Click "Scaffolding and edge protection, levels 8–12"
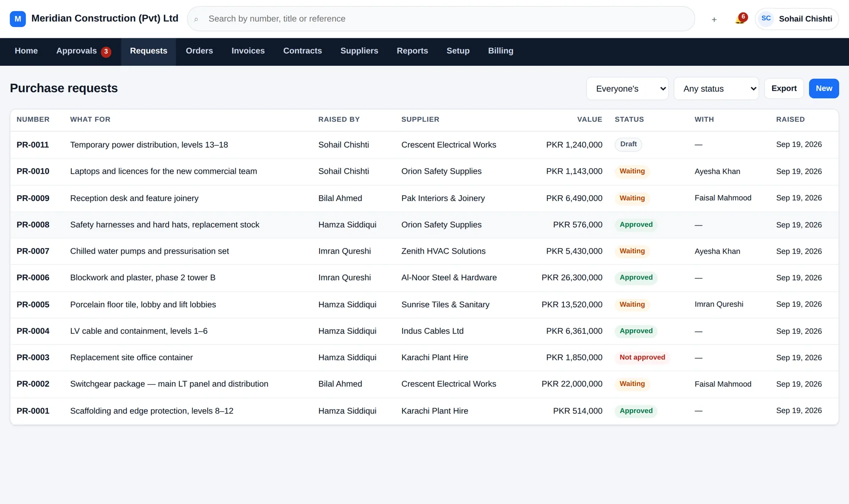Screen dimensions: 849x504 click(x=152, y=411)
